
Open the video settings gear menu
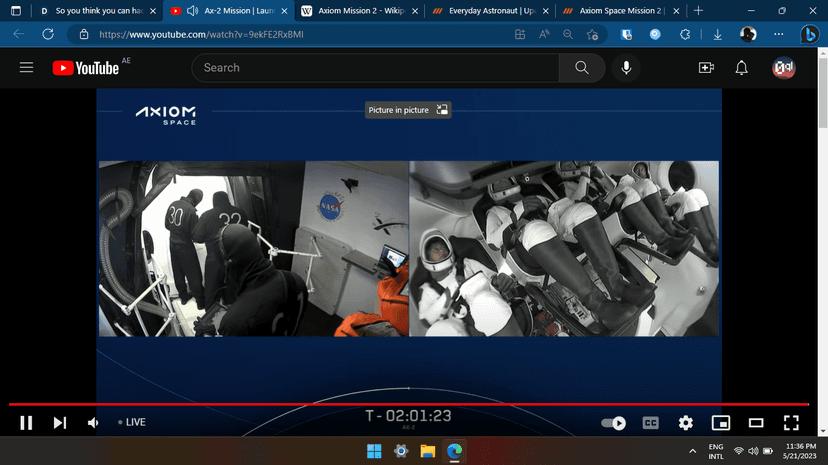point(685,423)
